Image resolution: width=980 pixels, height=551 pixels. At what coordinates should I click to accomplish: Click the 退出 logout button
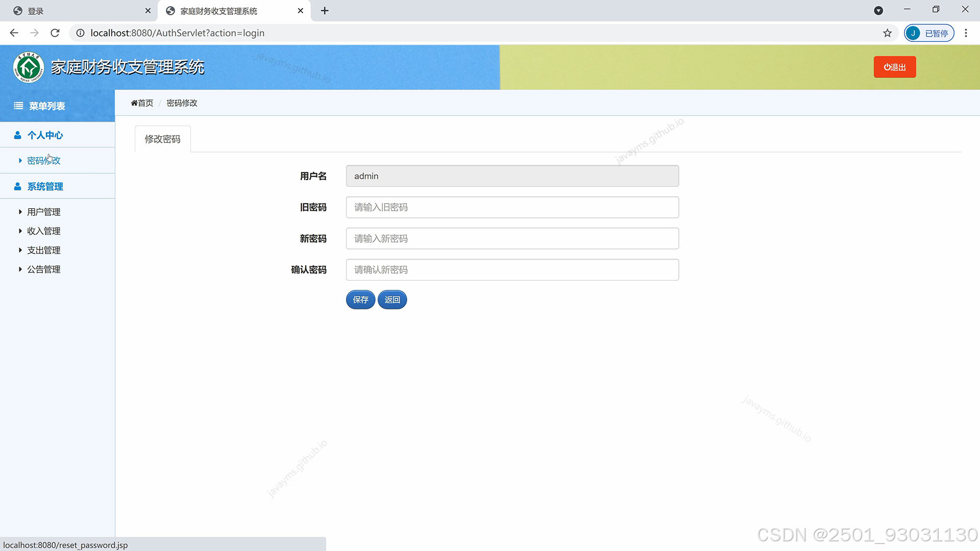click(894, 67)
